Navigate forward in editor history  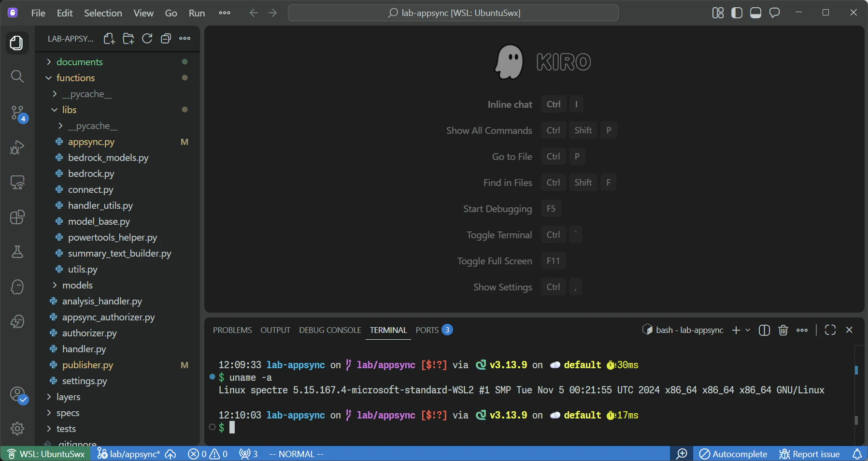[273, 13]
